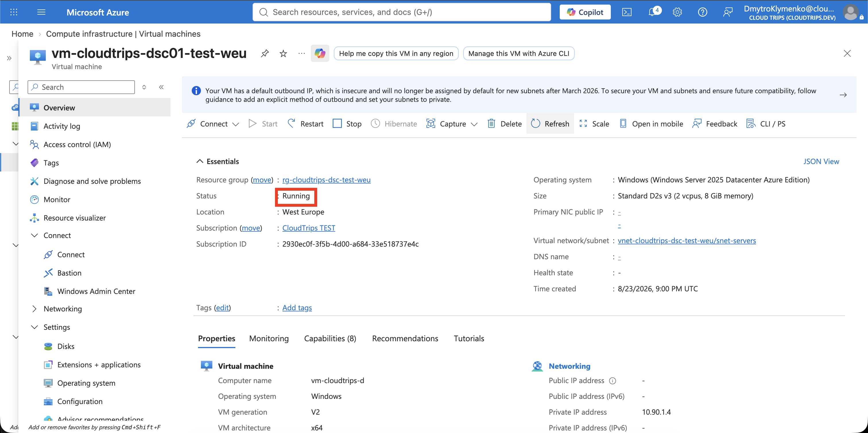The width and height of the screenshot is (868, 433).
Task: Open Monitor menu item
Action: click(x=57, y=199)
